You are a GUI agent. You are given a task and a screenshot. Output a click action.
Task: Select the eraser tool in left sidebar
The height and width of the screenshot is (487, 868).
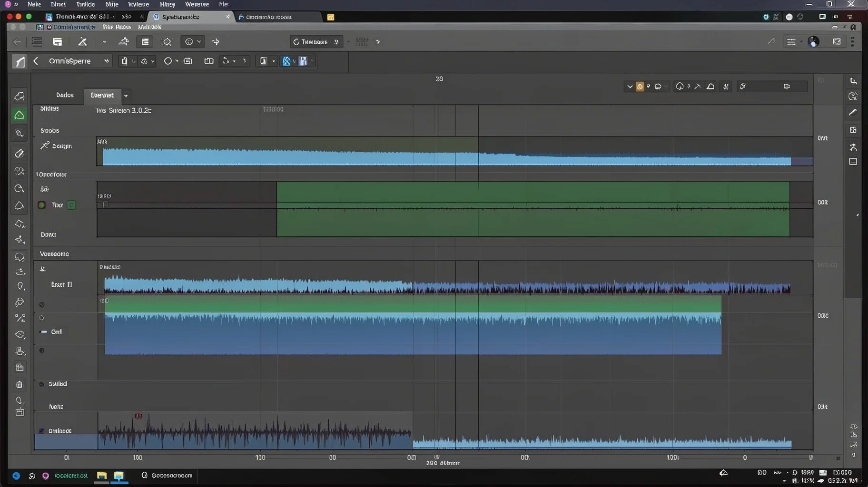click(20, 153)
